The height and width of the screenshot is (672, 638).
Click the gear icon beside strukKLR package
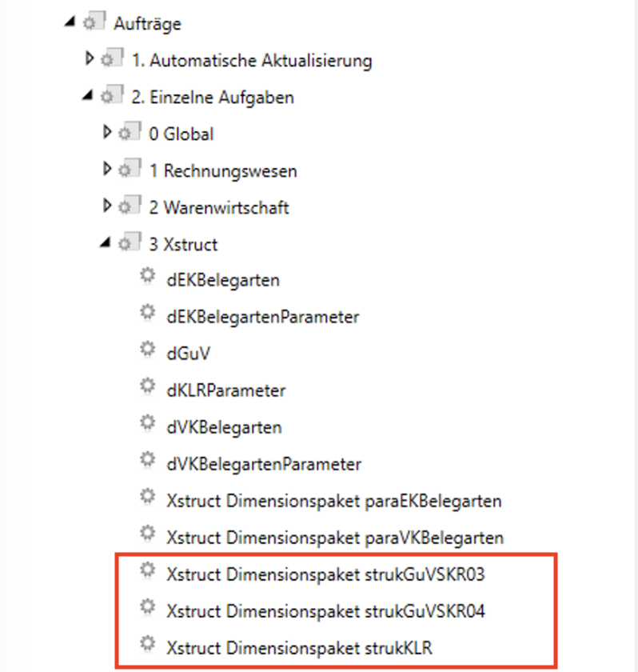146,643
